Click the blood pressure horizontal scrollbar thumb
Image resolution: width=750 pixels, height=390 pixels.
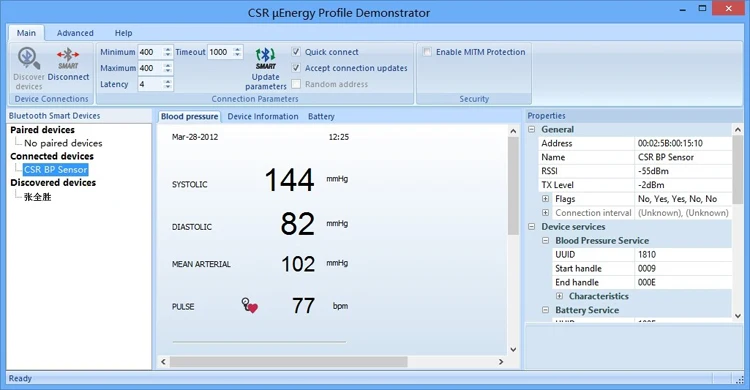coord(288,362)
